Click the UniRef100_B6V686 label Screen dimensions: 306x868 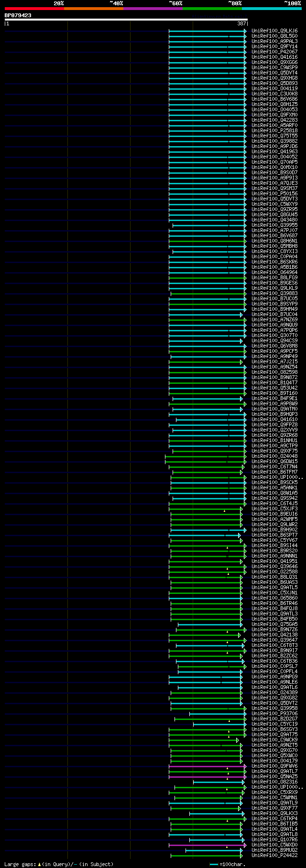point(274,99)
